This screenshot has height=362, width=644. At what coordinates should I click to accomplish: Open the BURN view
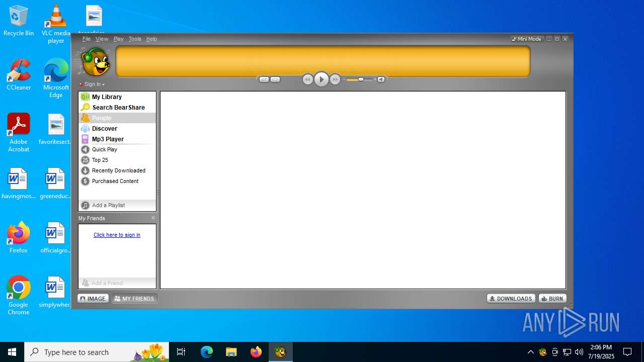[x=552, y=299]
